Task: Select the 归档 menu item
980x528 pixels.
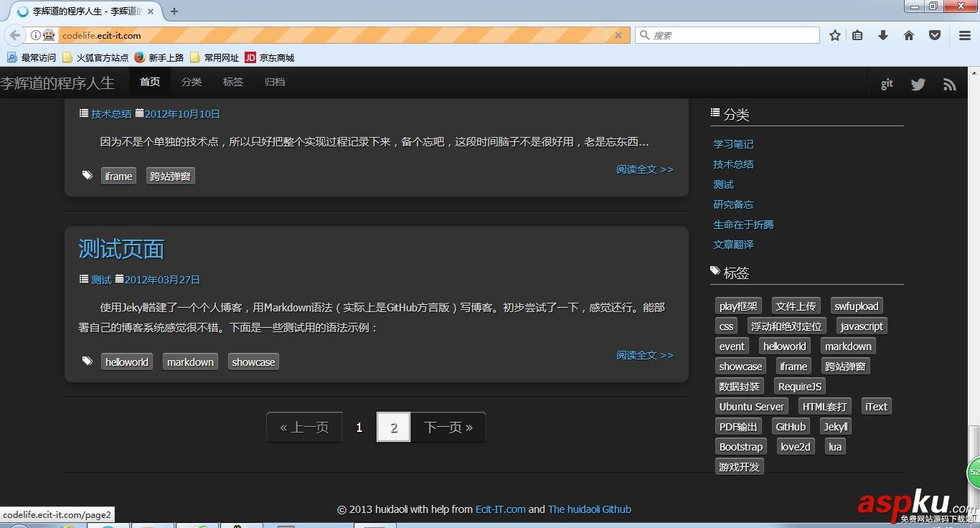Action: 275,82
